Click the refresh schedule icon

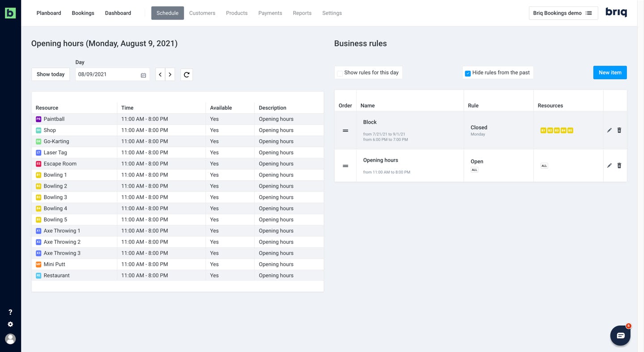click(186, 74)
